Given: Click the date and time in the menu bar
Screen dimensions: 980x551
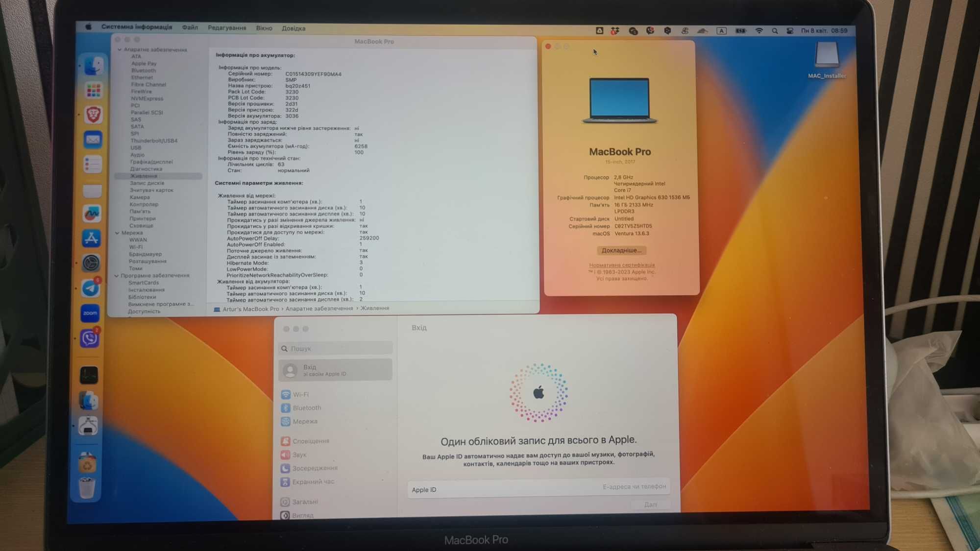Looking at the screenshot, I should pos(824,30).
